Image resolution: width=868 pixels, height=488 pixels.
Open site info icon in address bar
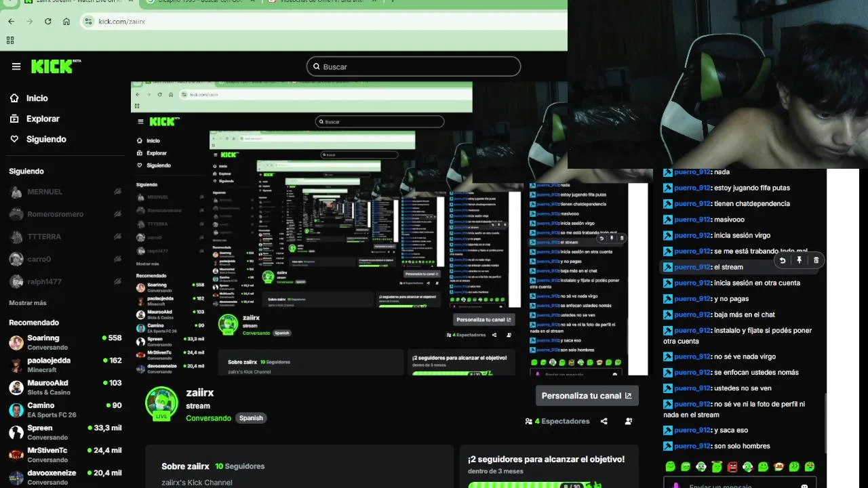pos(88,22)
